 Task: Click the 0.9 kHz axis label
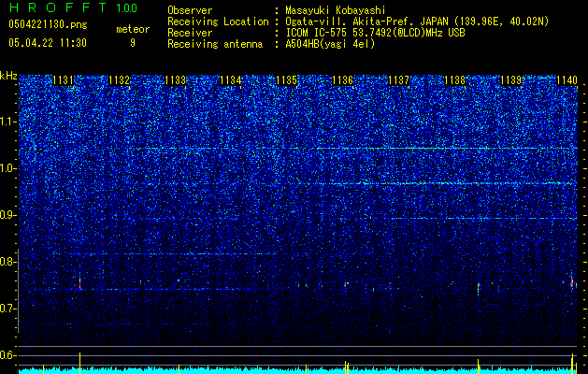point(8,215)
